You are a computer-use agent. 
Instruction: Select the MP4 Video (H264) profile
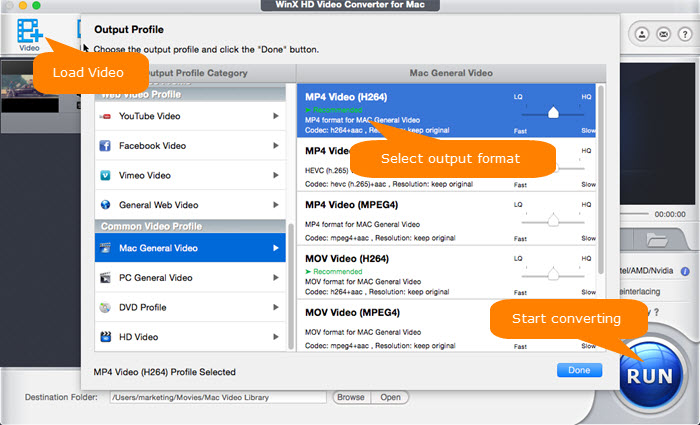click(446, 110)
